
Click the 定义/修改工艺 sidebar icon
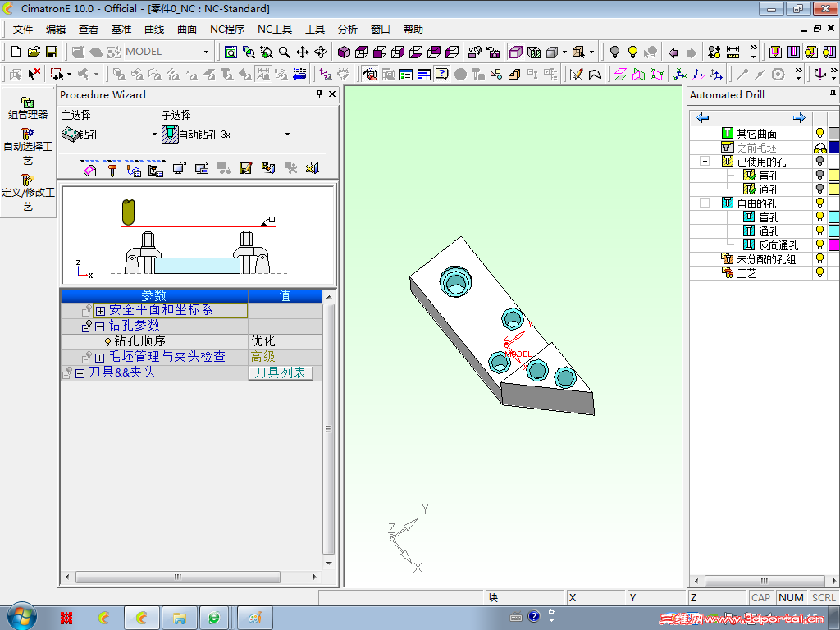click(x=28, y=193)
